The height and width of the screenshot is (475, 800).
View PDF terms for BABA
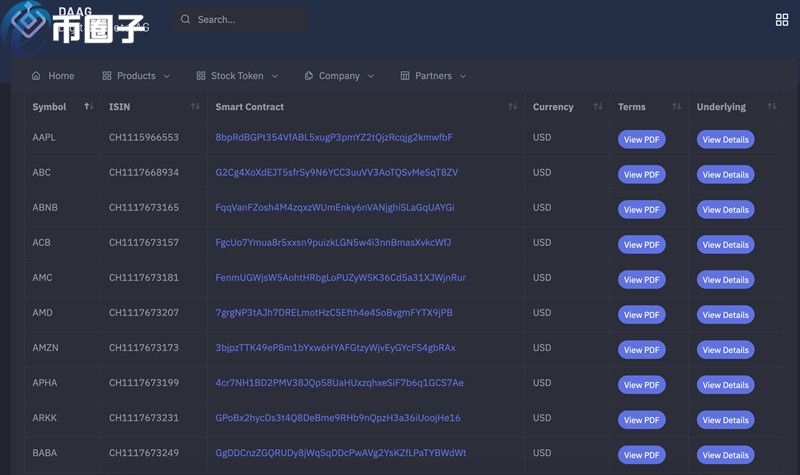click(x=641, y=455)
